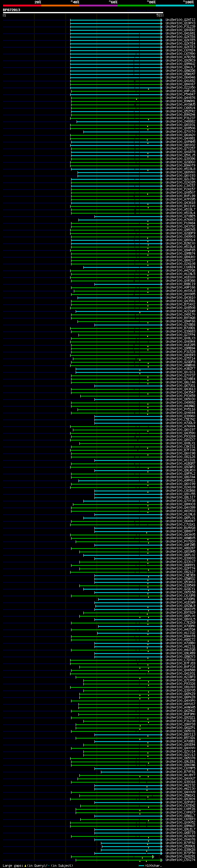This screenshot has height=868, width=197.
Task: Select hit label UniRef100_A9YUS7
Action: [180, 704]
